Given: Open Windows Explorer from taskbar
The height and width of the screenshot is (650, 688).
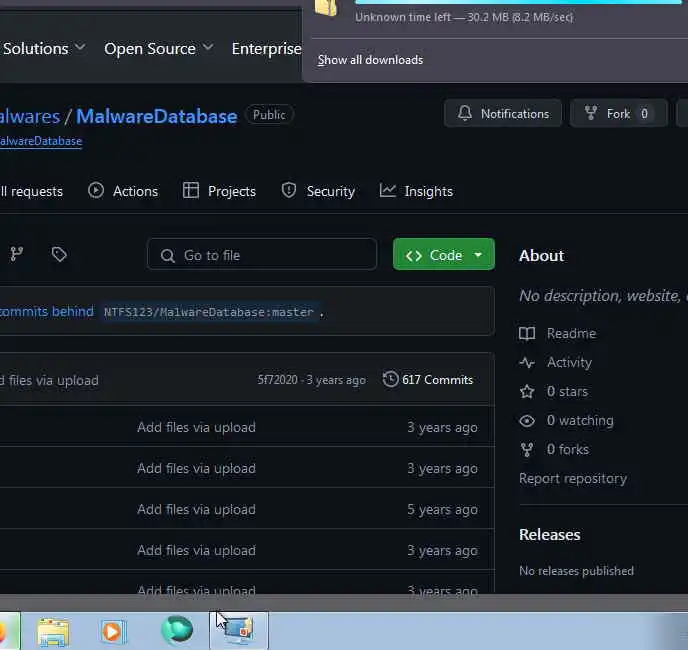Looking at the screenshot, I should pyautogui.click(x=53, y=632).
